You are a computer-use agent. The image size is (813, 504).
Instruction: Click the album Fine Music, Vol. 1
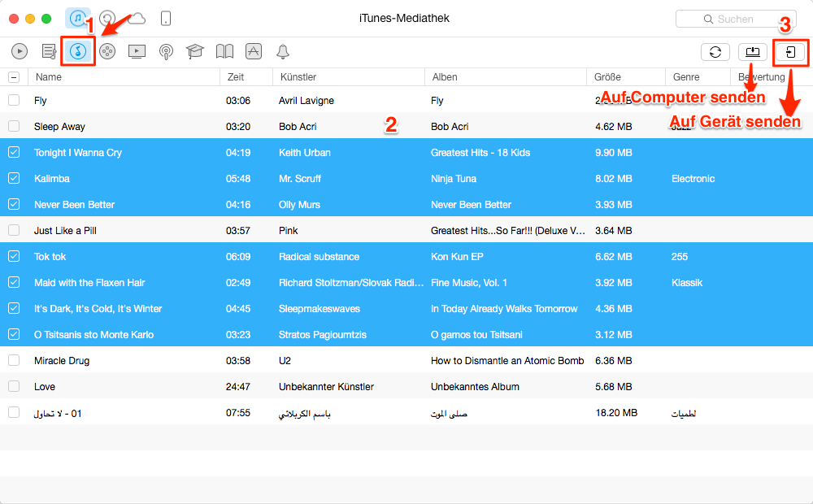(469, 283)
